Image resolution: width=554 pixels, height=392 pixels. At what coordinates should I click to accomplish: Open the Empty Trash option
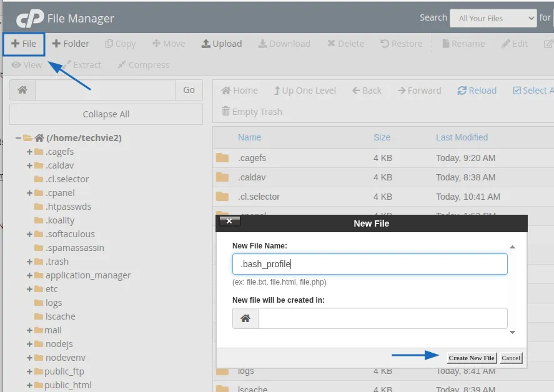click(x=252, y=112)
